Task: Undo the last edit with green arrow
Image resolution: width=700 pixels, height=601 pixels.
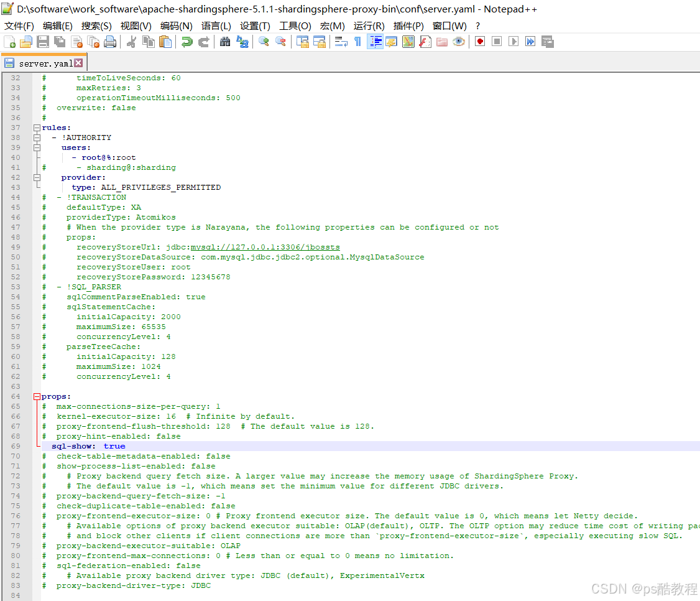Action: 187,42
